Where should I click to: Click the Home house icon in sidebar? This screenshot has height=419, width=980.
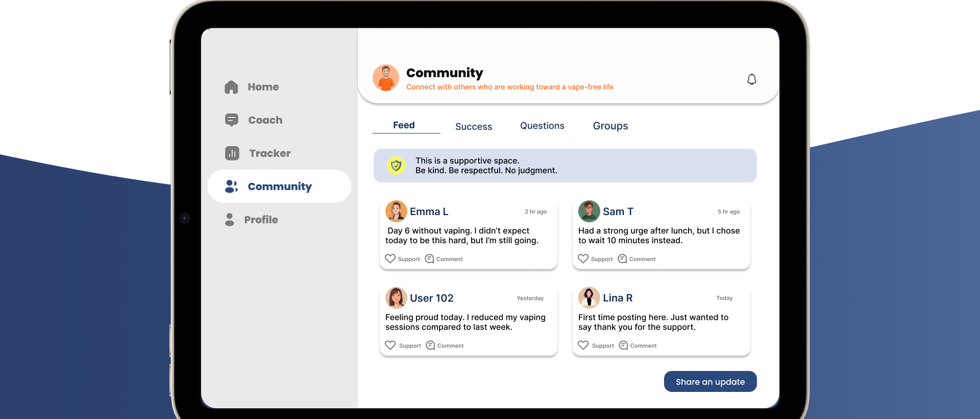231,87
